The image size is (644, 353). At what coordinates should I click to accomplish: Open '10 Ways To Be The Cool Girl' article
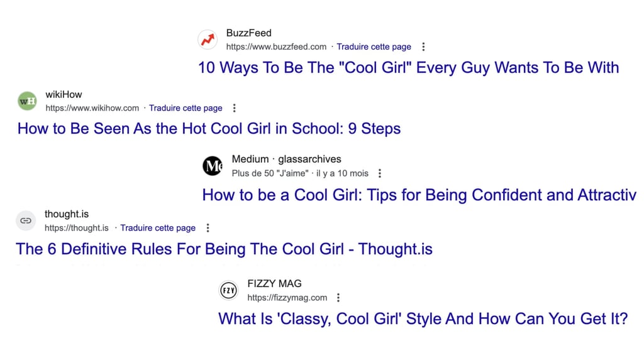point(408,68)
